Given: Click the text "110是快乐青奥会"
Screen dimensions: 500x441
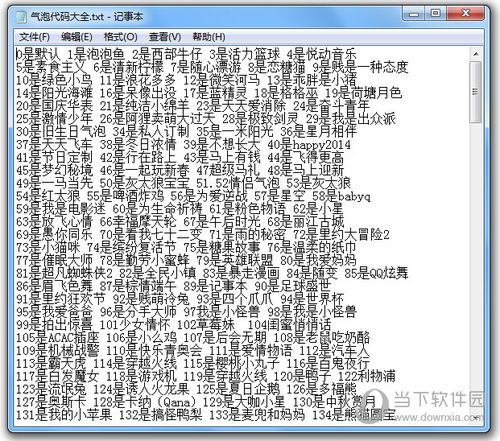Looking at the screenshot, I should [154, 351].
